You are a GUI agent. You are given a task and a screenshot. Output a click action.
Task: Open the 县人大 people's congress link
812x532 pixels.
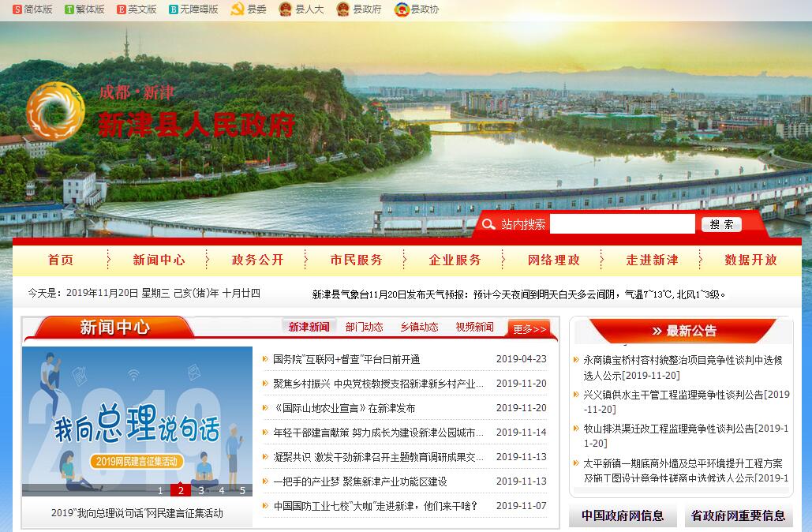tap(301, 9)
